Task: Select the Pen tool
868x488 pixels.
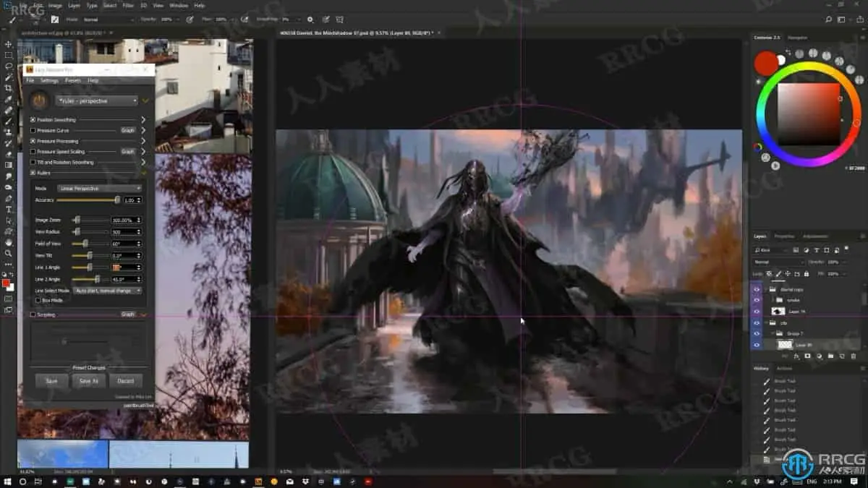Action: click(x=9, y=198)
